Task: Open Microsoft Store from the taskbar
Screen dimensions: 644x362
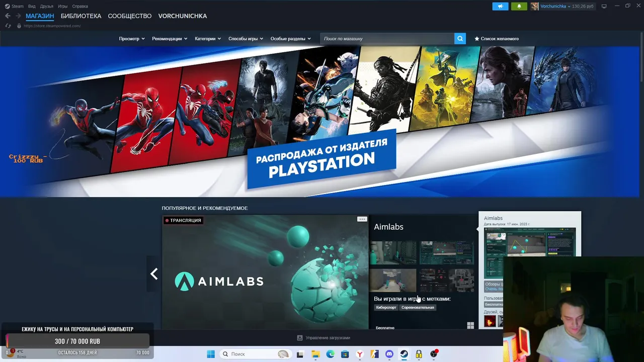Action: coord(345,354)
